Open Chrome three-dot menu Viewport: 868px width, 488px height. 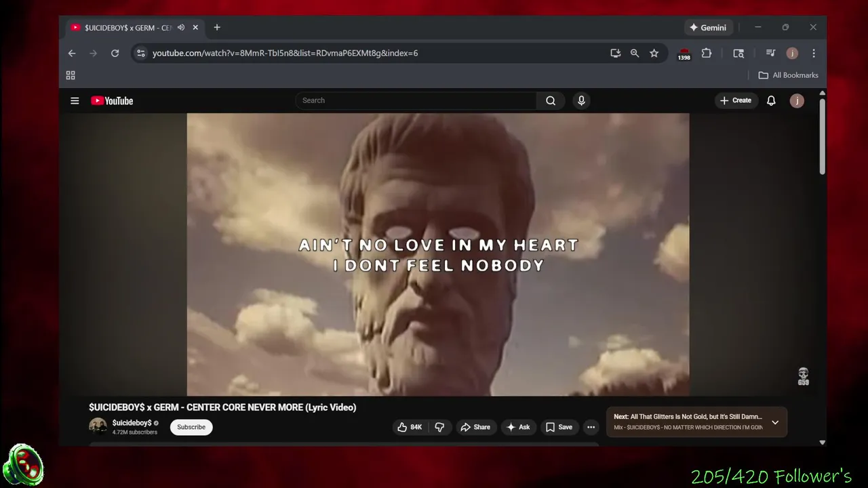tap(814, 53)
